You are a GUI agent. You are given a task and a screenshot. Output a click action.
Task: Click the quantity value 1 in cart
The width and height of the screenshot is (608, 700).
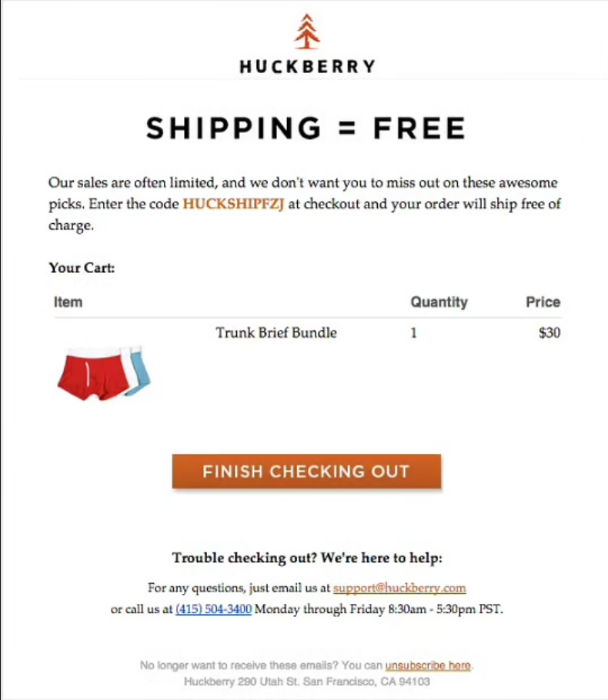414,333
